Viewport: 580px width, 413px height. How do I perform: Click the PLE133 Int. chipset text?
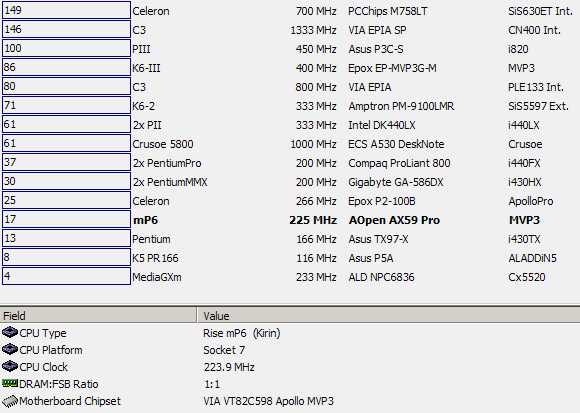(x=536, y=87)
